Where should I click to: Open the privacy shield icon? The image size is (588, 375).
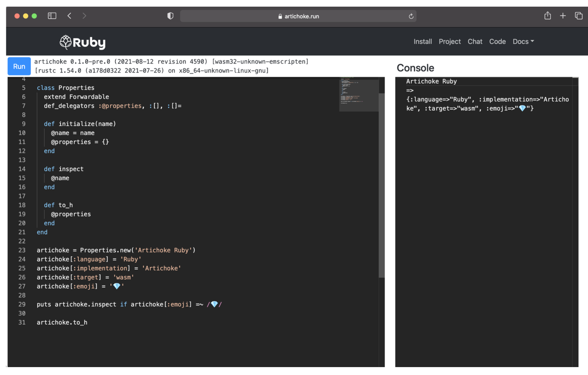click(170, 16)
